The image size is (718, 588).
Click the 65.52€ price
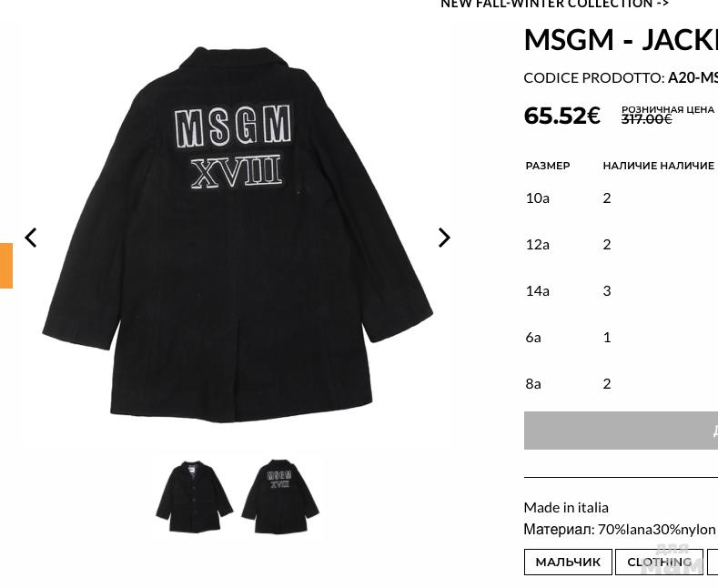pyautogui.click(x=561, y=116)
